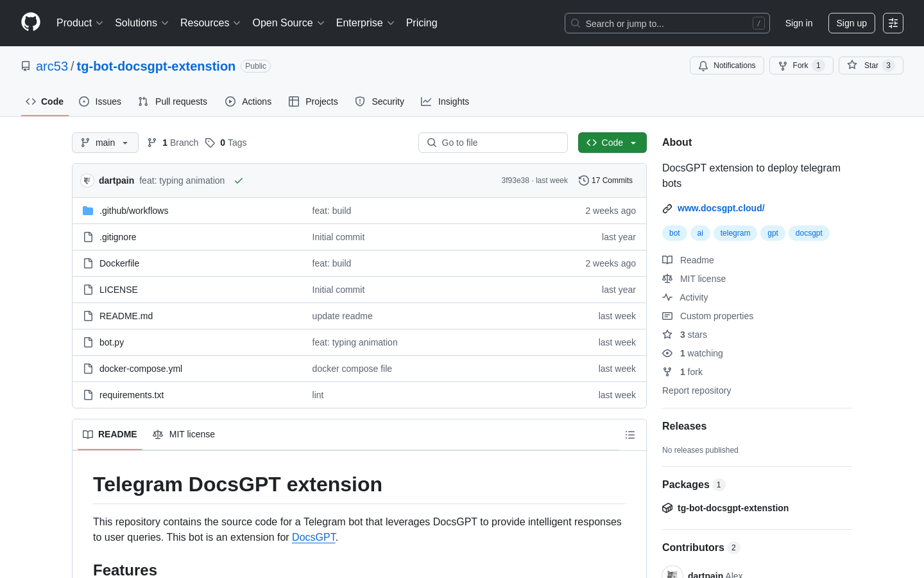The image size is (924, 578).
Task: Expand the Resources menu
Action: (210, 23)
